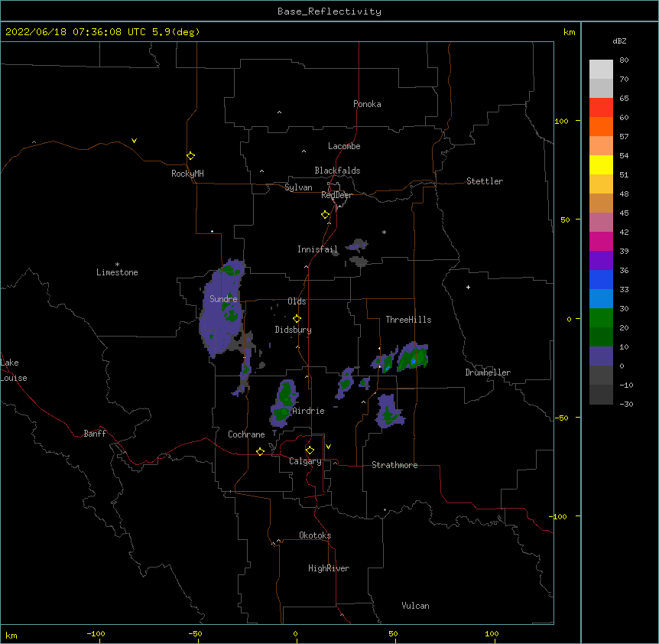The width and height of the screenshot is (659, 644).
Task: Click the Airdrie city label
Action: tap(308, 411)
